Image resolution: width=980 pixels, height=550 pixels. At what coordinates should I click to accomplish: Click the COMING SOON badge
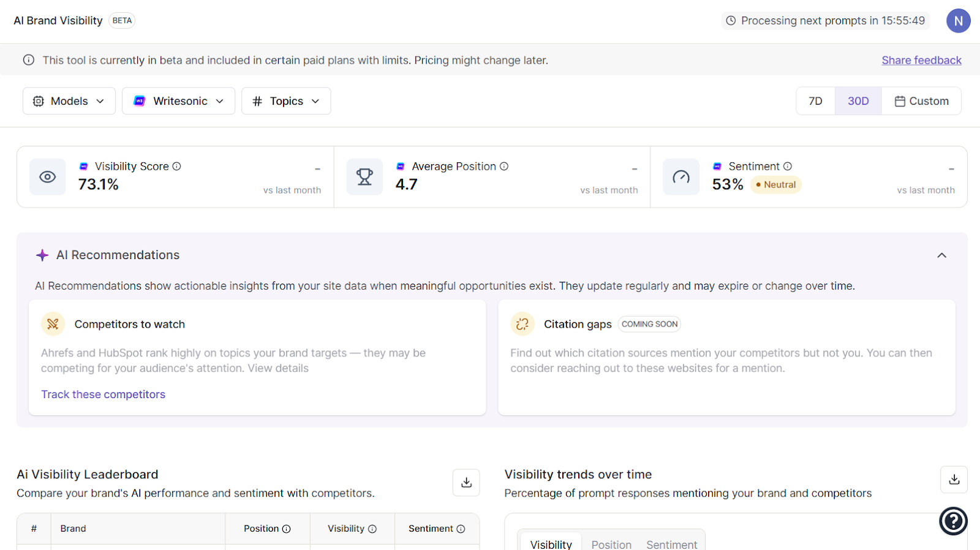tap(649, 324)
